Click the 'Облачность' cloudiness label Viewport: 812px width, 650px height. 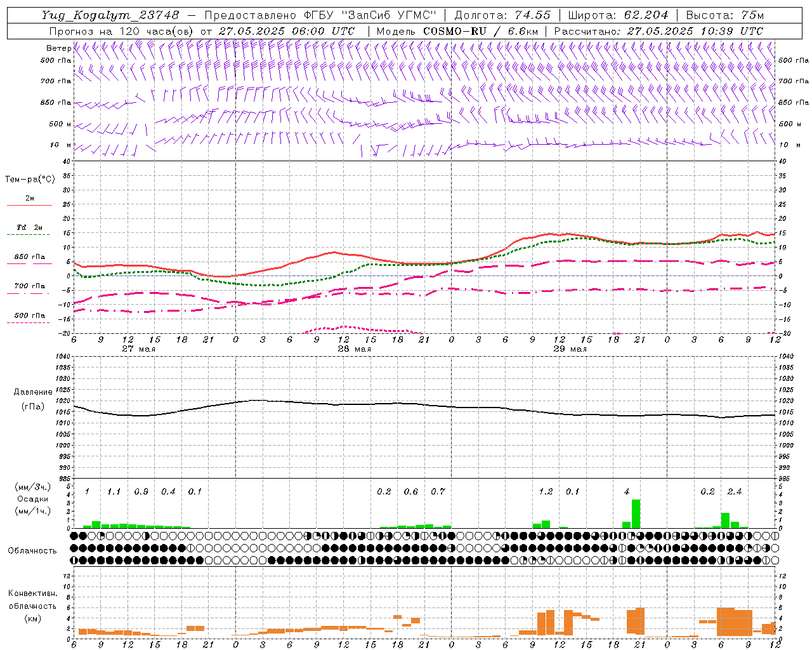(32, 551)
